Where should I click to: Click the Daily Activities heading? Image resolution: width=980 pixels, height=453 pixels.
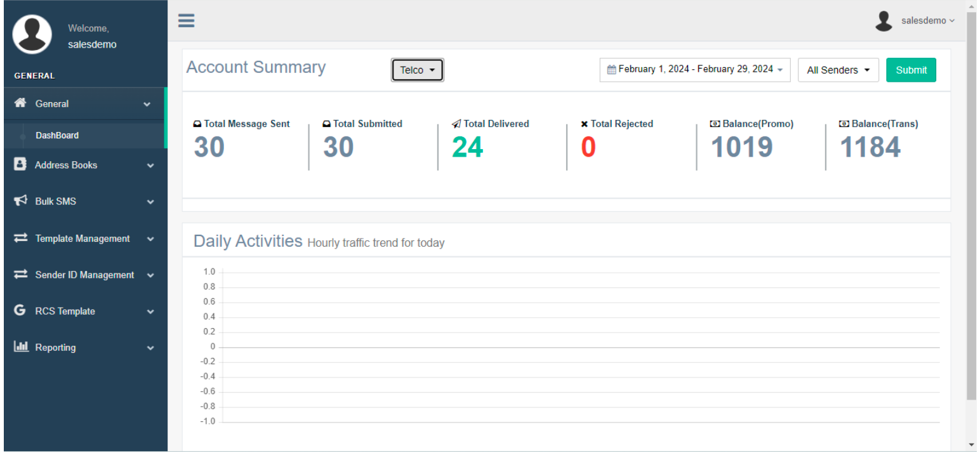[248, 241]
